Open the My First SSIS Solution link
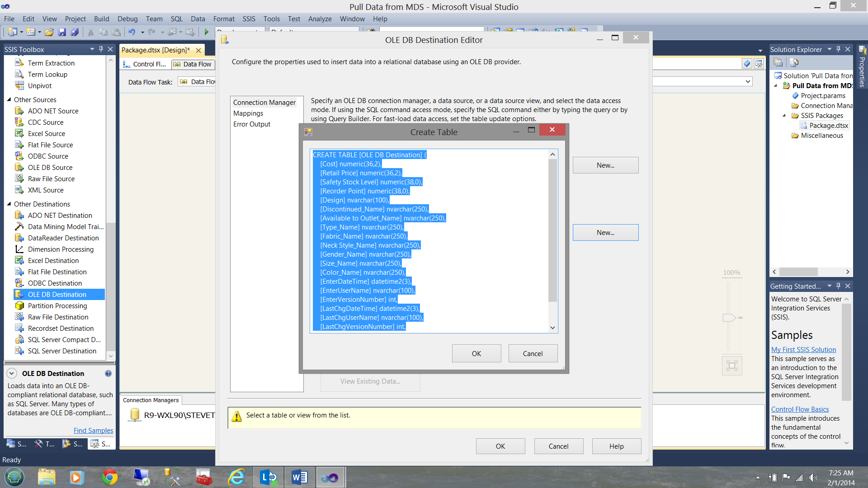The width and height of the screenshot is (868, 488). tap(803, 349)
